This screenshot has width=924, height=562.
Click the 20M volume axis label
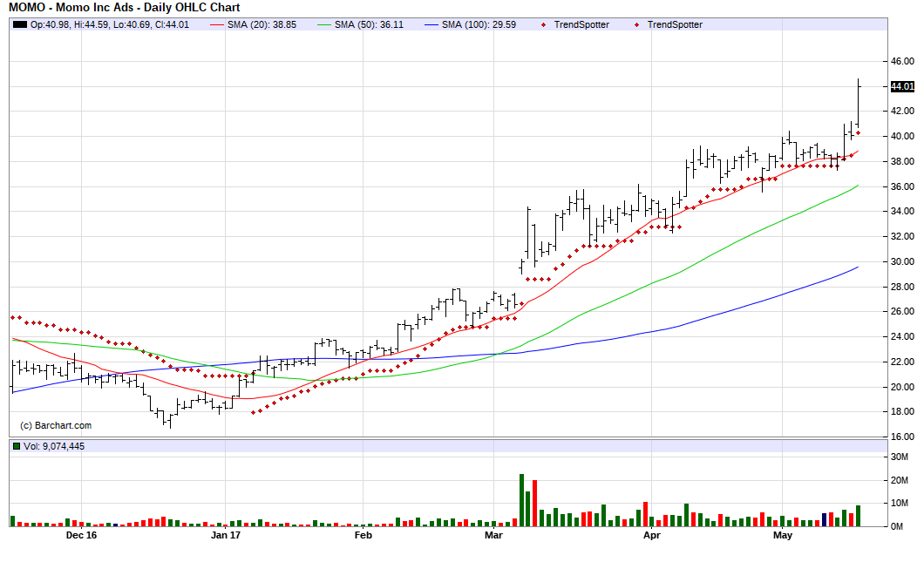900,481
